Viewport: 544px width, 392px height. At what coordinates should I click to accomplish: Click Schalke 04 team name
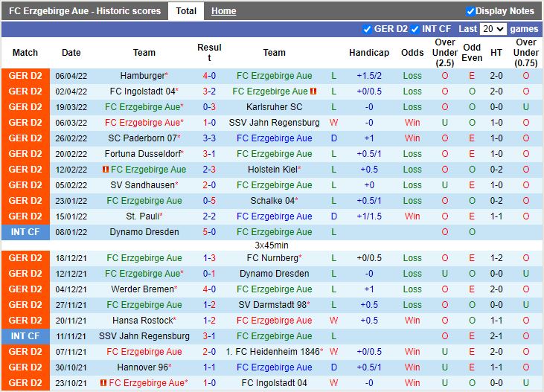click(272, 201)
